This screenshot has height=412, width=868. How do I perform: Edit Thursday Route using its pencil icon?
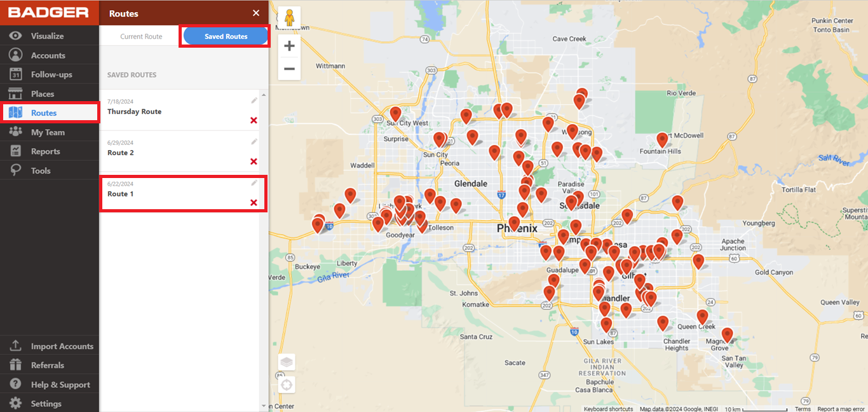tap(254, 100)
